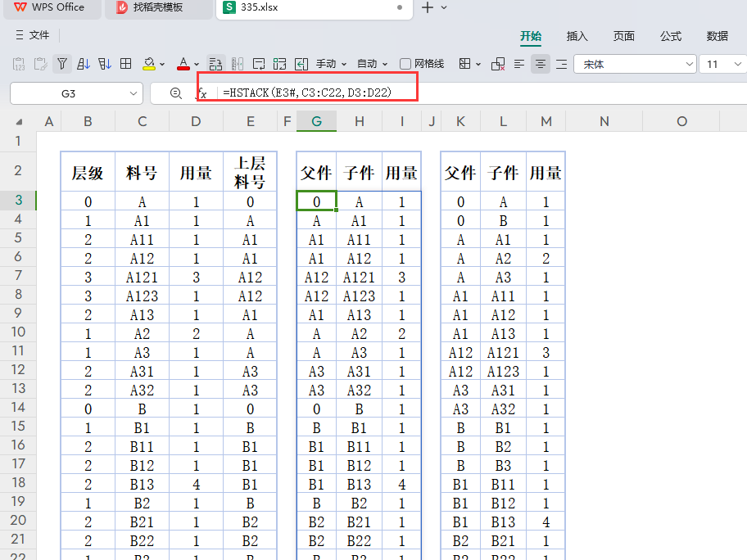This screenshot has width=747, height=560.
Task: Apply the red font color A
Action: point(183,64)
